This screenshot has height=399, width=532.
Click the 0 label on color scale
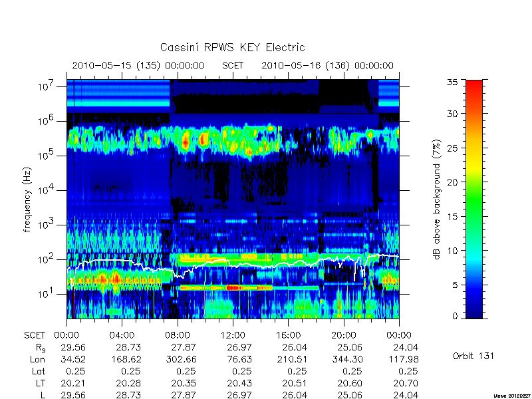coord(454,316)
